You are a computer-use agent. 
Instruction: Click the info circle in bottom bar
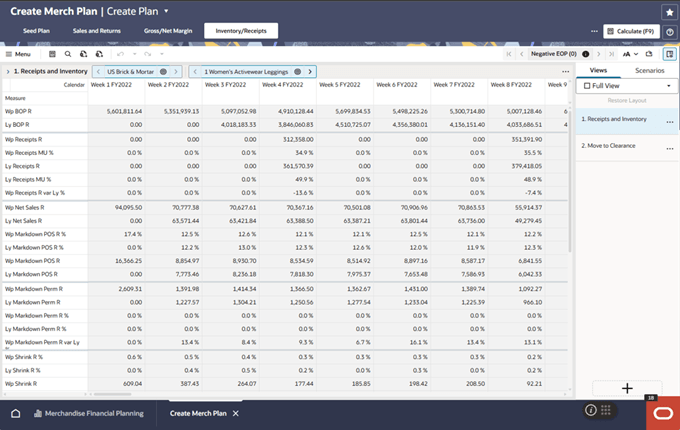pyautogui.click(x=591, y=410)
